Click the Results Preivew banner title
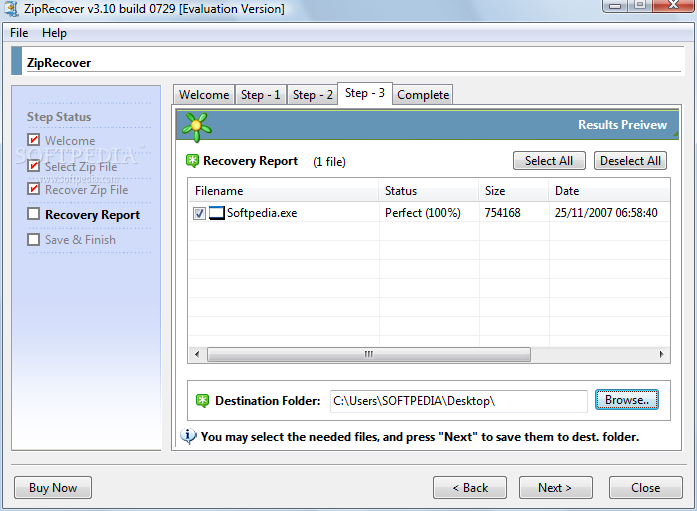 [x=622, y=125]
